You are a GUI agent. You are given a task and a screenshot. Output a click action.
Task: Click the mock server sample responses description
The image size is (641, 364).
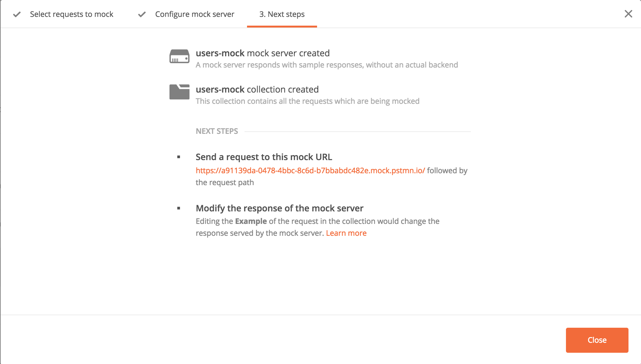[x=327, y=65]
